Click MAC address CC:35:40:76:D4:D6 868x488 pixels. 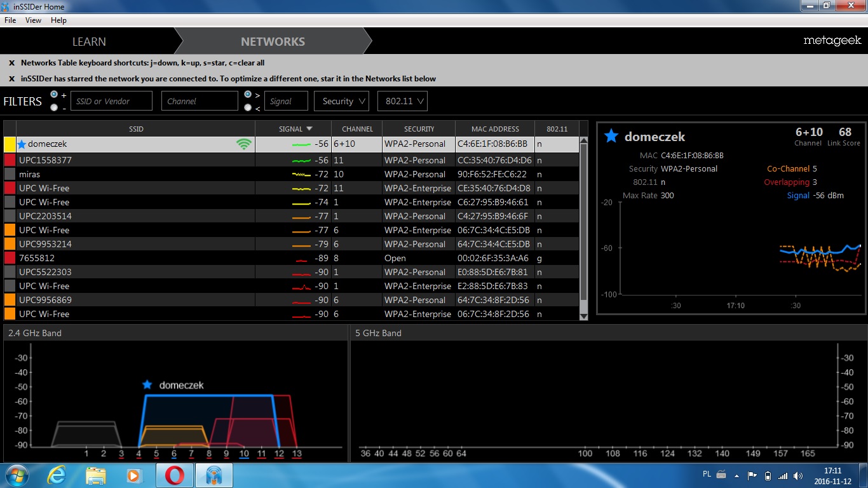(x=494, y=160)
